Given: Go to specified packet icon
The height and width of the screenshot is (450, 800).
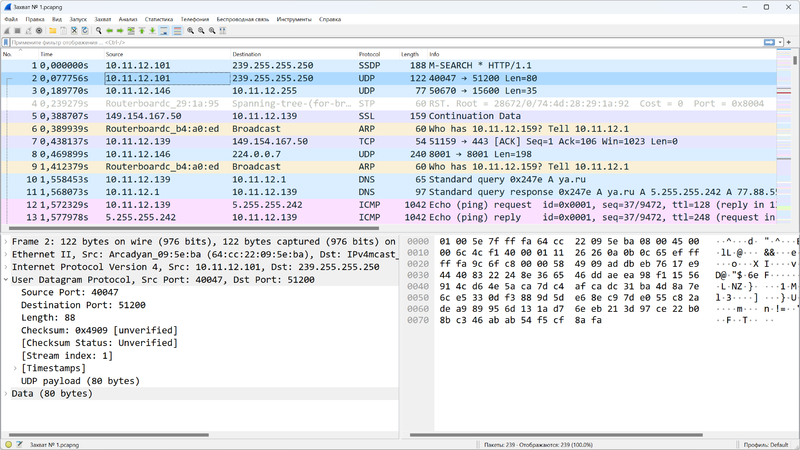Looking at the screenshot, I should pyautogui.click(x=131, y=31).
